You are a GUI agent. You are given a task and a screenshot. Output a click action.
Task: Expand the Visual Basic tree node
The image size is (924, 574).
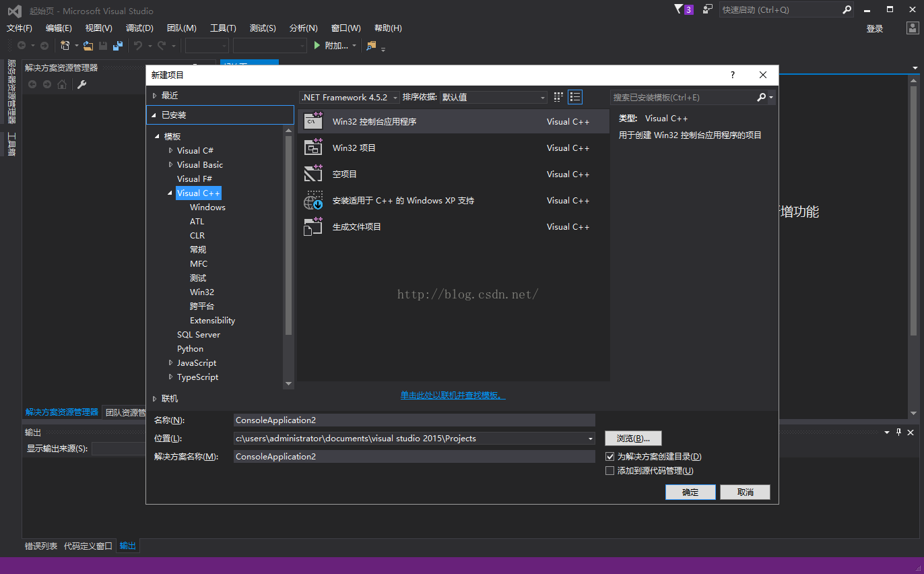pyautogui.click(x=171, y=164)
